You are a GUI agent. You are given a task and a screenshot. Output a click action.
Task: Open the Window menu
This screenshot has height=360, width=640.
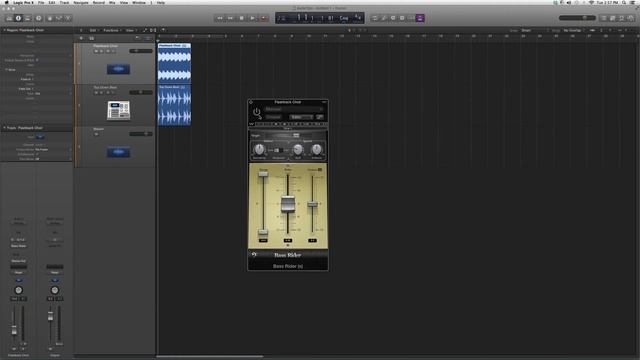point(138,2)
